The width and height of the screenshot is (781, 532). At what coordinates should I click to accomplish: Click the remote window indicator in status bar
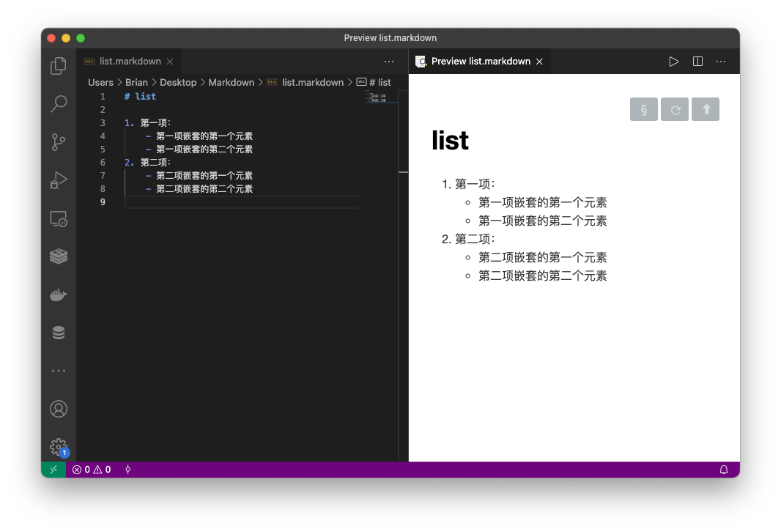53,469
